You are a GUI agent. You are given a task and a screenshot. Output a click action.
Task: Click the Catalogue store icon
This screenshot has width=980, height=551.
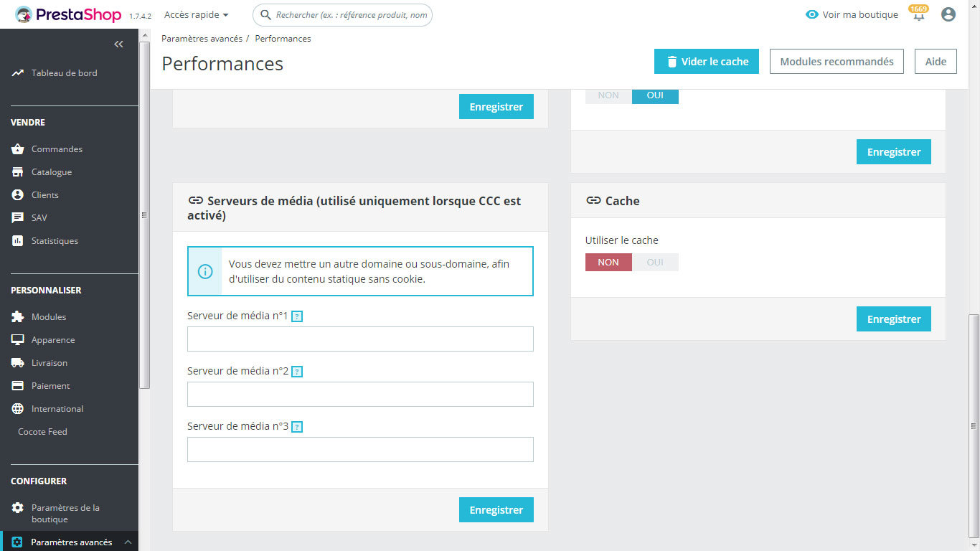pos(18,172)
